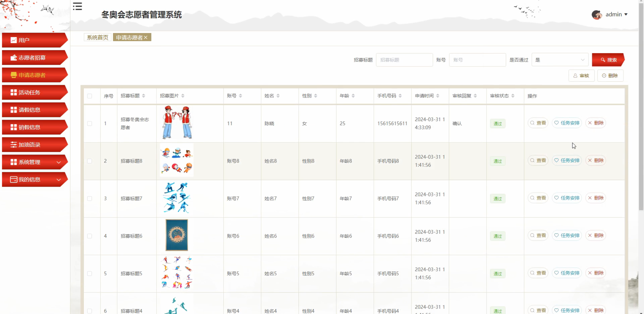Check the checkbox for row 1 陈晓
Image resolution: width=644 pixels, height=314 pixels.
point(90,123)
